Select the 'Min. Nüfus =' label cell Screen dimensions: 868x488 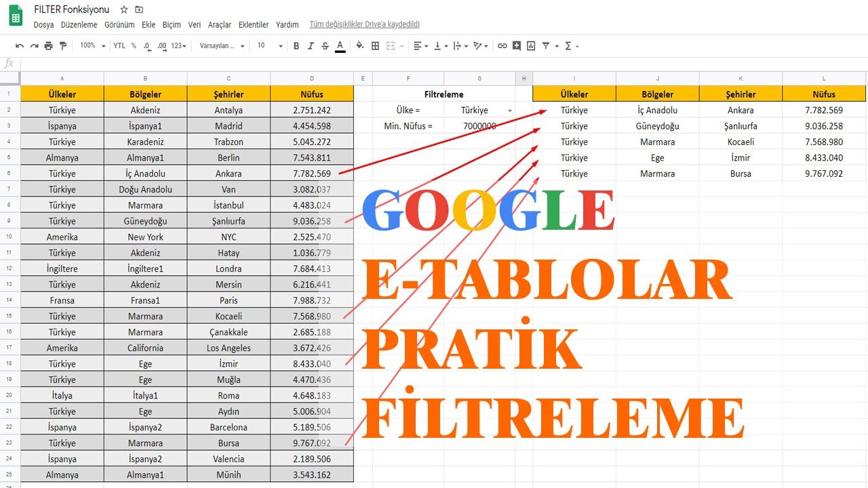408,126
